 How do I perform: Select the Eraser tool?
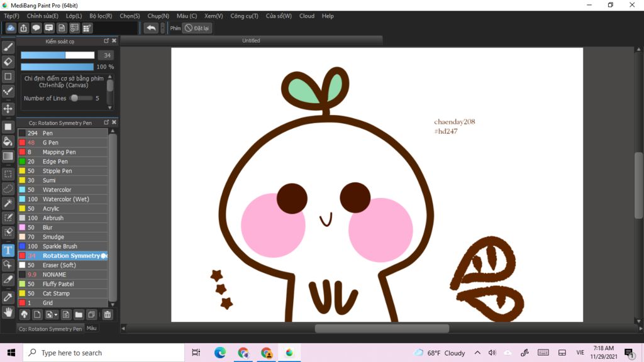(8, 62)
